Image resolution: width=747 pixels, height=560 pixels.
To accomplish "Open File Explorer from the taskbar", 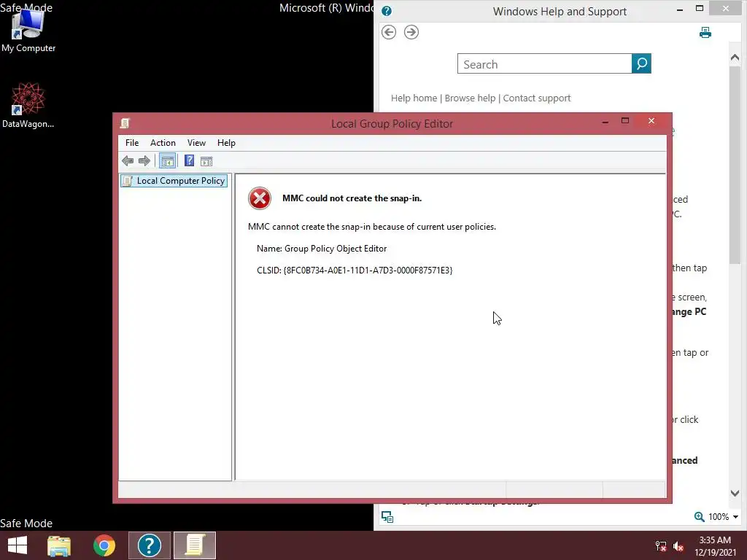I will pos(59,545).
